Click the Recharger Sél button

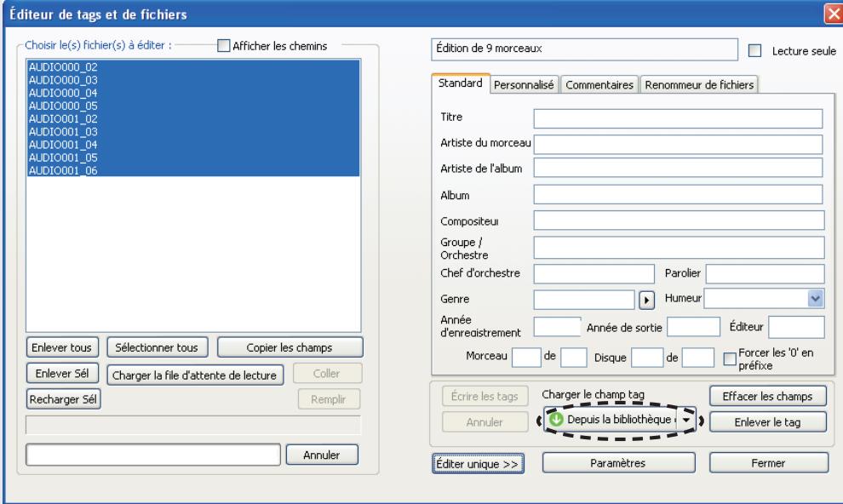pyautogui.click(x=63, y=399)
